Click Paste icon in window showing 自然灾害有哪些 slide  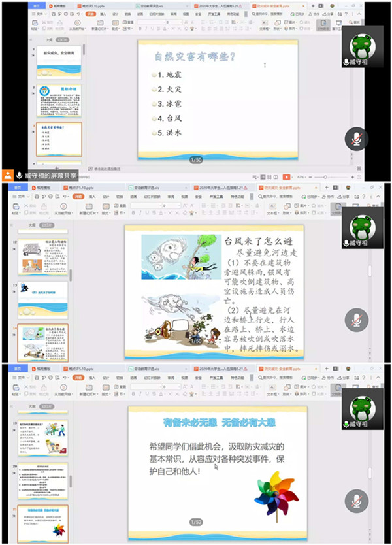pyautogui.click(x=35, y=23)
